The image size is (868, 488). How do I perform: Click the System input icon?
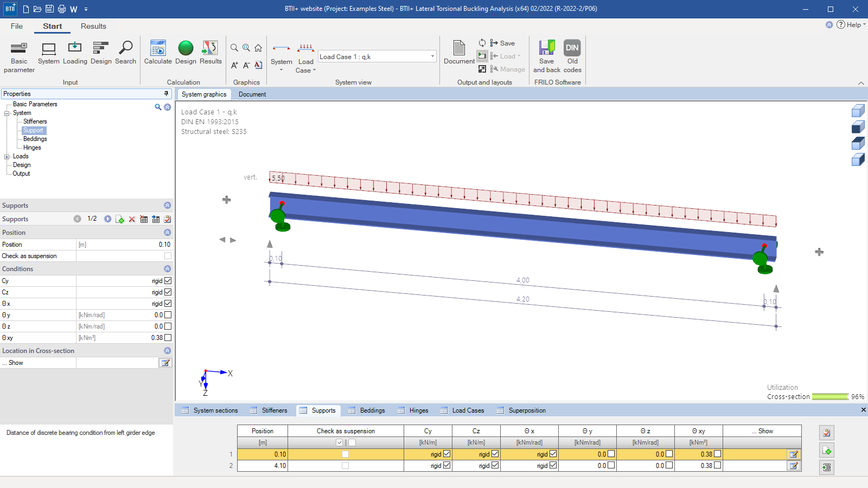pyautogui.click(x=49, y=53)
